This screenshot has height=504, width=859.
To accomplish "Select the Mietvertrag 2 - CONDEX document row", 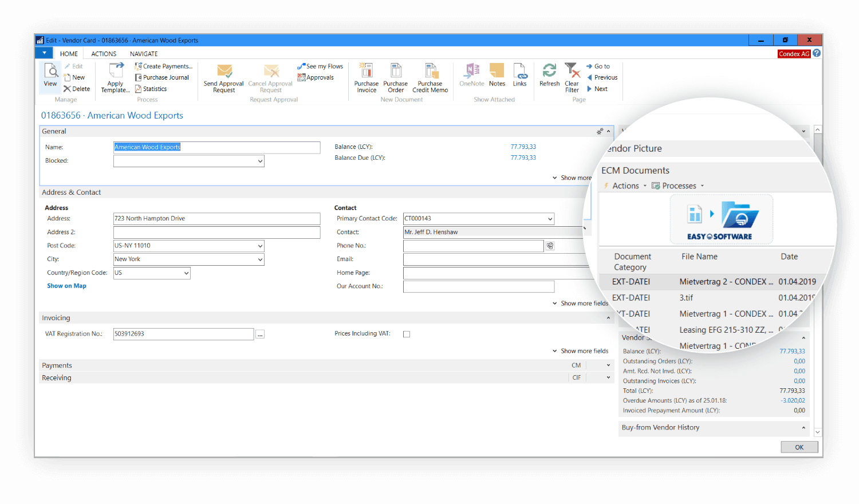I will [714, 282].
